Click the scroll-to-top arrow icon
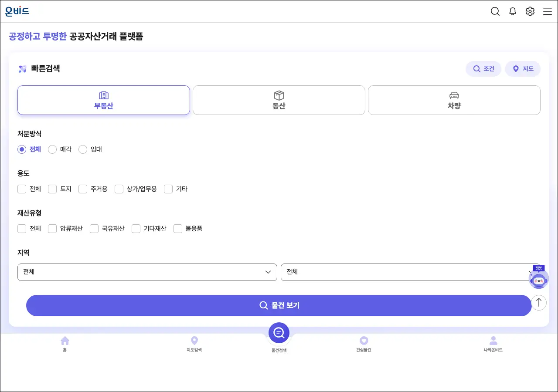This screenshot has height=392, width=558. click(x=539, y=302)
